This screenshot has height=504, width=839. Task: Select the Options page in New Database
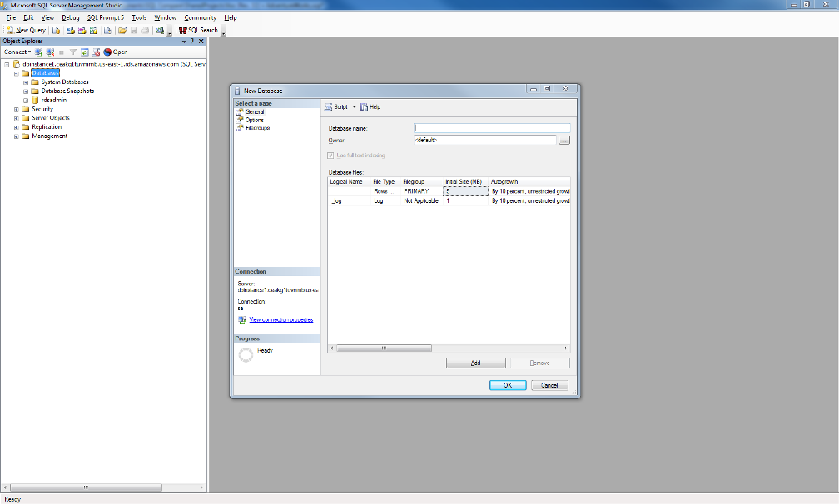pyautogui.click(x=254, y=121)
